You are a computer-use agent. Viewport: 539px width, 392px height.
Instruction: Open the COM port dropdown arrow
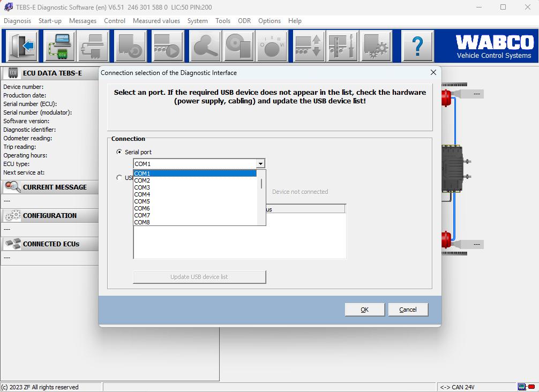[x=260, y=163]
